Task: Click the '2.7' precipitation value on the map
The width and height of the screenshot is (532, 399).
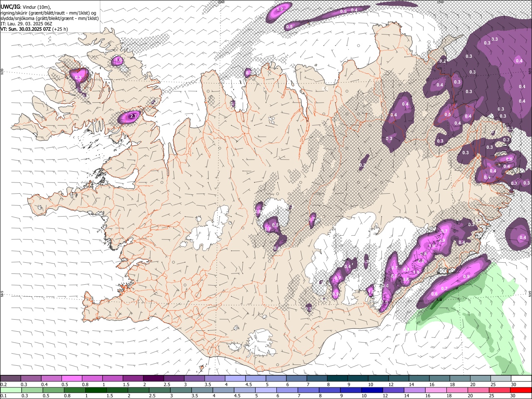Action: [x=133, y=116]
